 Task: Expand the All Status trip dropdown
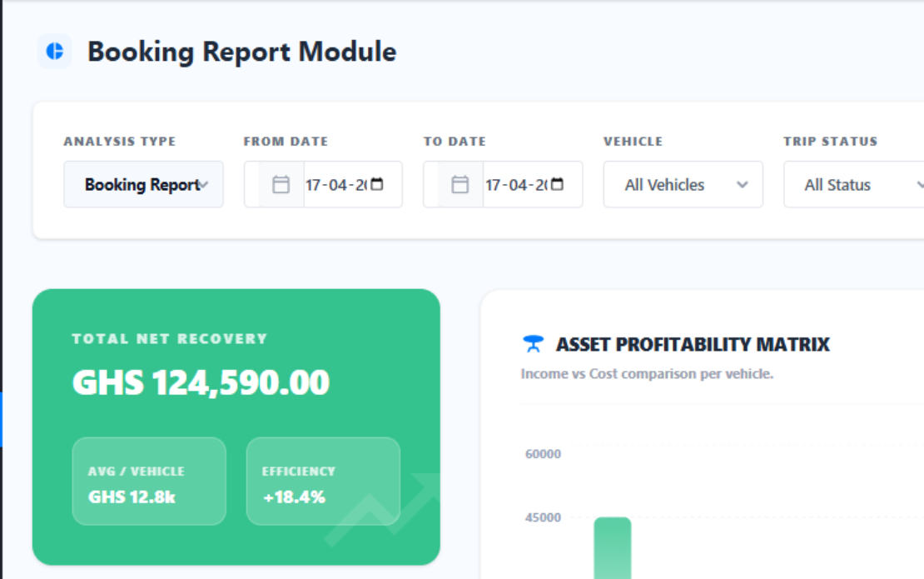(854, 185)
